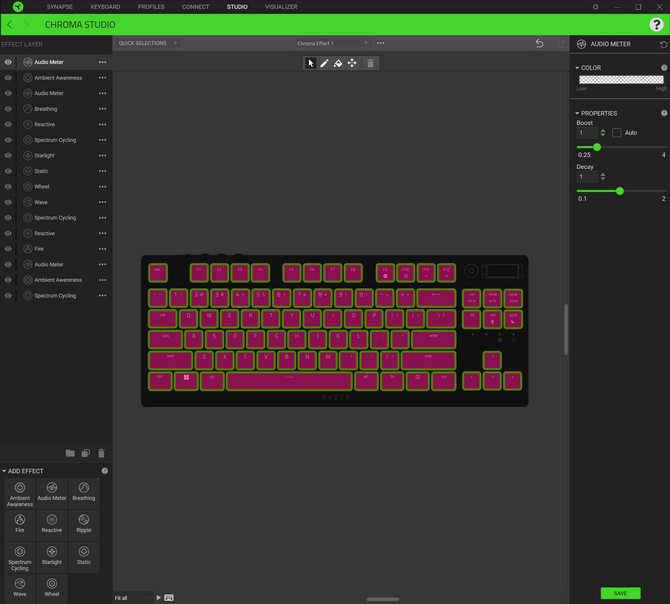Add a Wheel effect
The image size is (670, 604).
(x=52, y=588)
